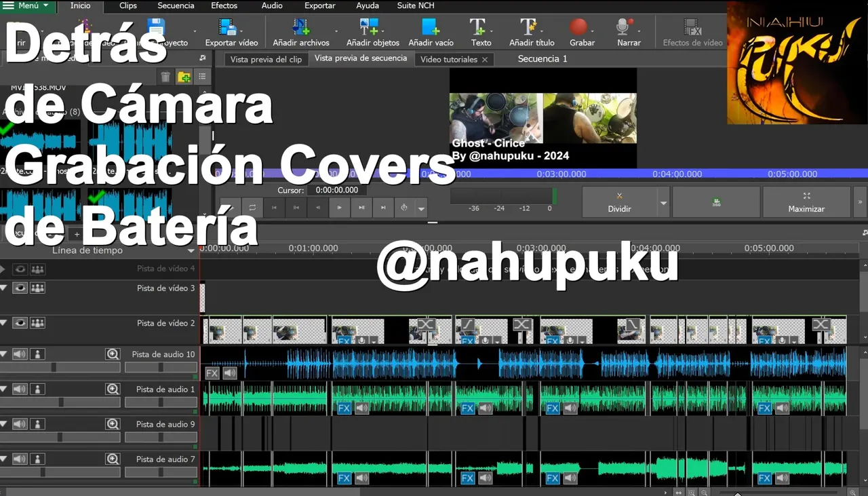Click the Maximizar button
Screen dimensions: 868x496
click(x=806, y=202)
